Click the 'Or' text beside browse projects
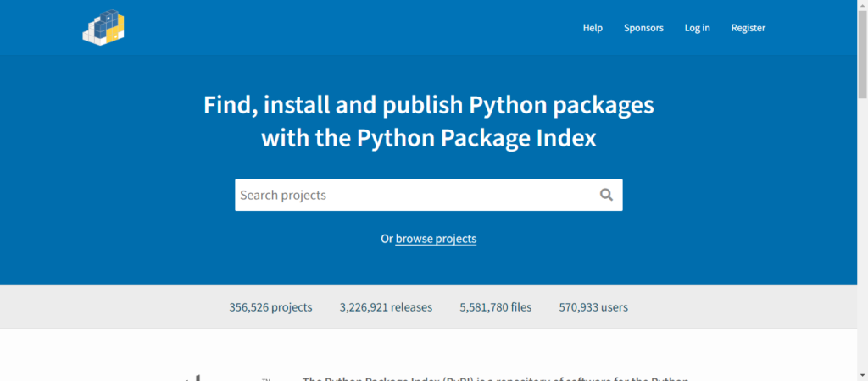868x381 pixels. coord(387,239)
